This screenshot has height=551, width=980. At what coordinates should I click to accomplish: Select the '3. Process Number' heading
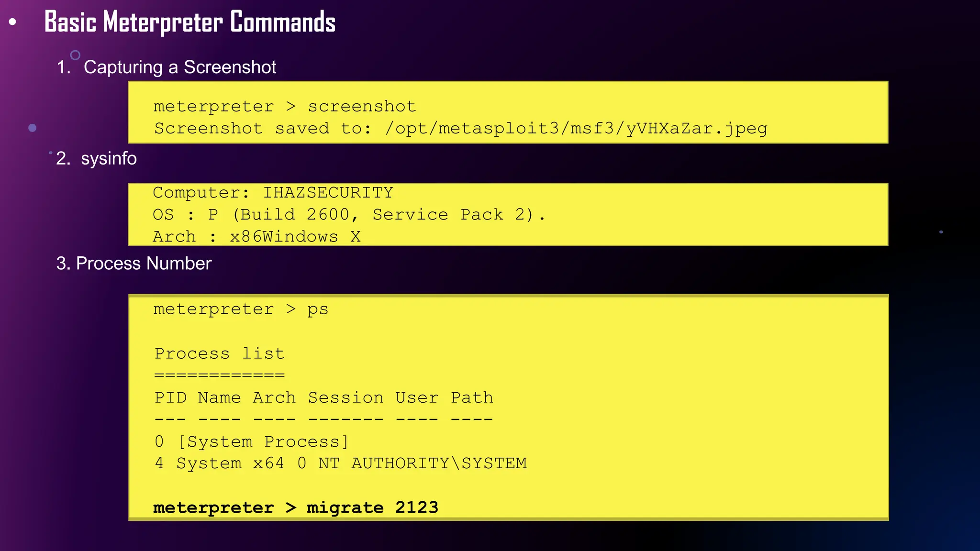(x=134, y=264)
